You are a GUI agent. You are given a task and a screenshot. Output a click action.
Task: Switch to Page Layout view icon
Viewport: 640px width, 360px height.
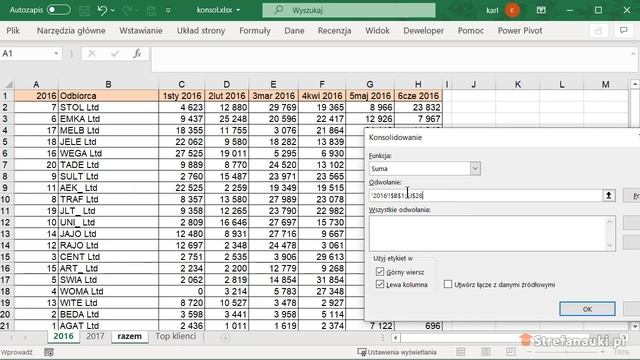[486, 352]
